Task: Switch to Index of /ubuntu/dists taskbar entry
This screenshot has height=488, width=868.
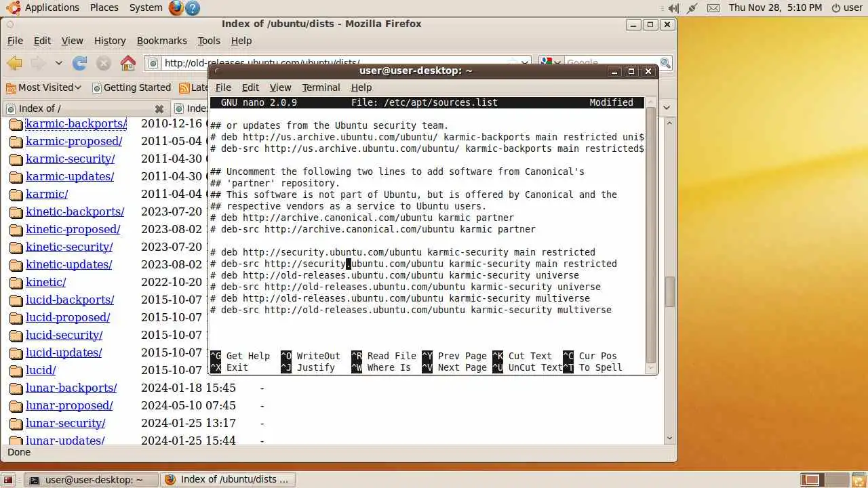Action: [x=228, y=480]
